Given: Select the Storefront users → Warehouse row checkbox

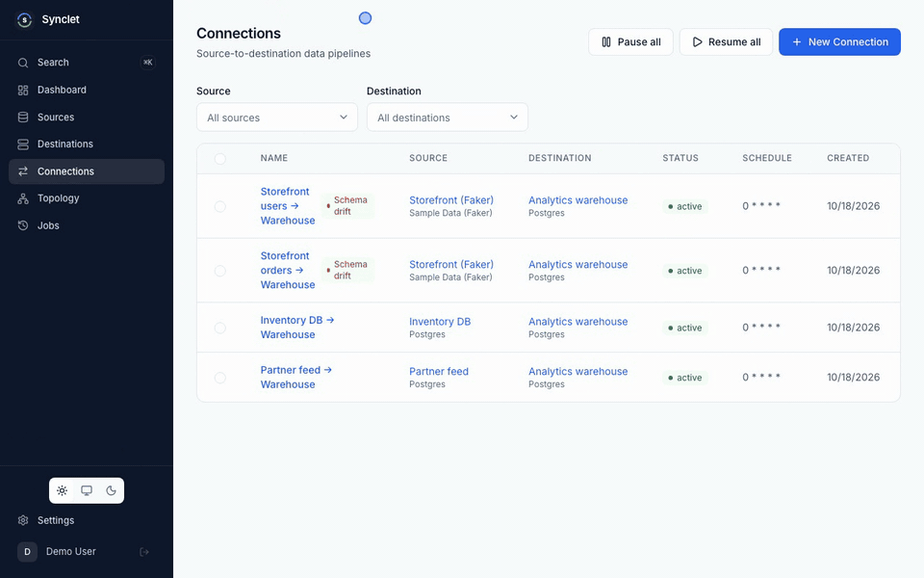Looking at the screenshot, I should point(220,206).
